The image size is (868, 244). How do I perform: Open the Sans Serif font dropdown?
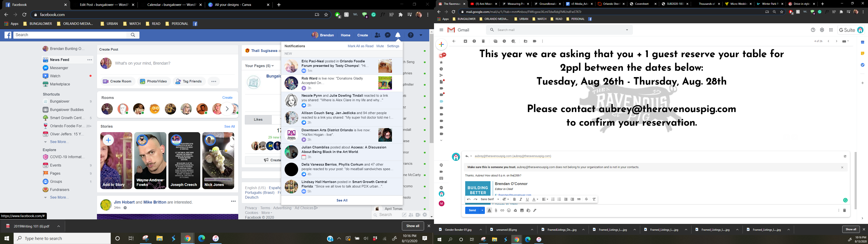coord(490,199)
